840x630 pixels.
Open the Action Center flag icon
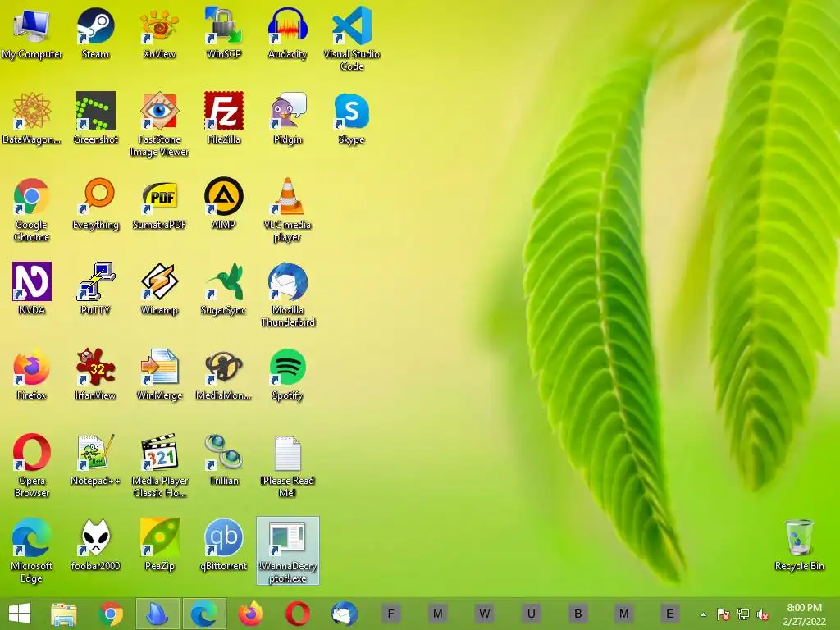click(724, 614)
